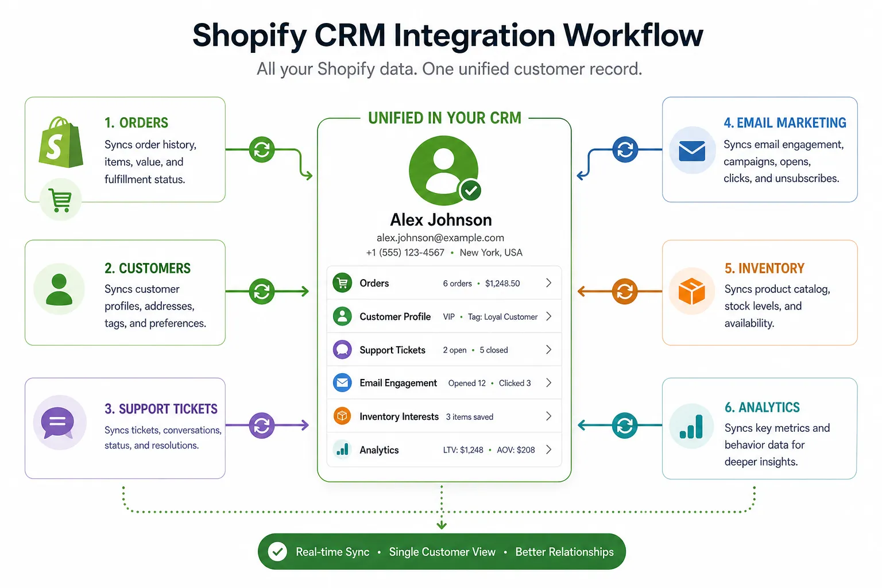Click Alex Johnson's green profile avatar
882x588 pixels.
(443, 171)
